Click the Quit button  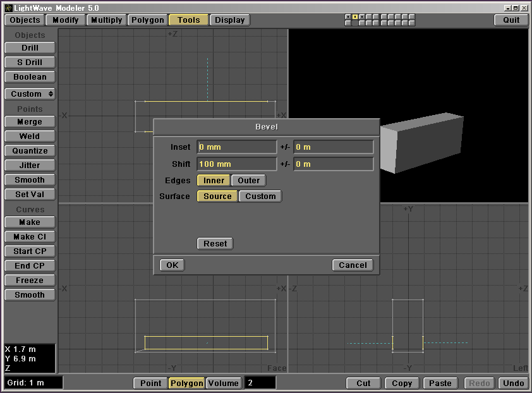[x=511, y=20]
